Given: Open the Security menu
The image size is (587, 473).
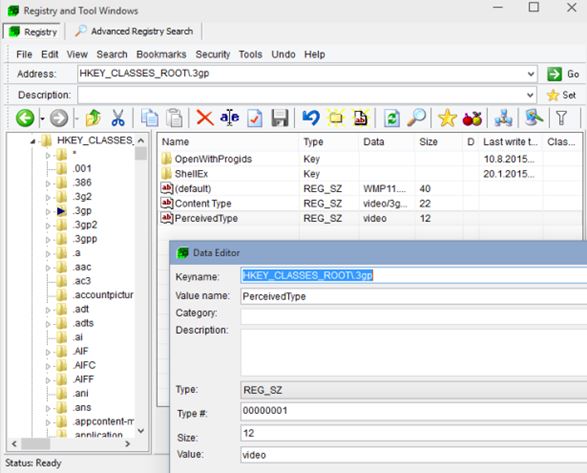Looking at the screenshot, I should click(213, 55).
